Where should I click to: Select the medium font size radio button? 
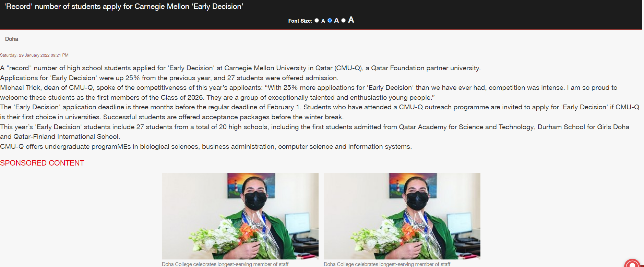pyautogui.click(x=330, y=21)
